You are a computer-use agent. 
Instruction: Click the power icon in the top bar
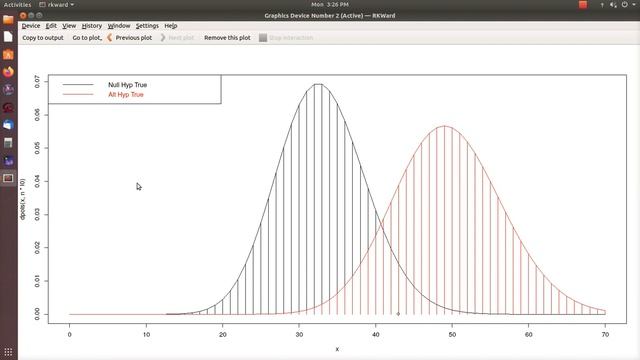pyautogui.click(x=624, y=4)
